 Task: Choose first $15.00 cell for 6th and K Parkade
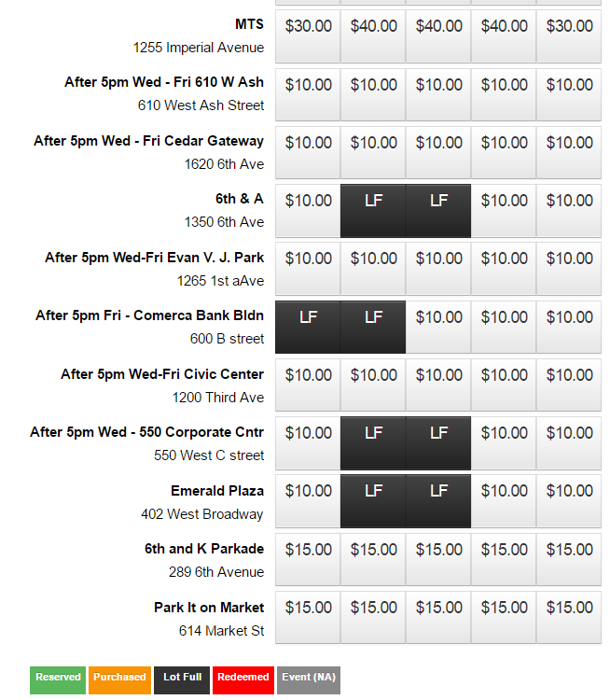[x=308, y=560]
